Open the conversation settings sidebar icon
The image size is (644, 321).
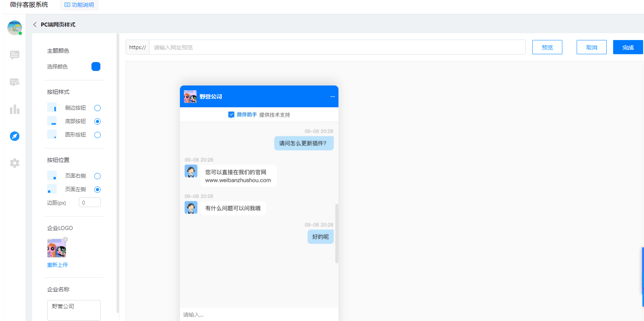click(15, 82)
